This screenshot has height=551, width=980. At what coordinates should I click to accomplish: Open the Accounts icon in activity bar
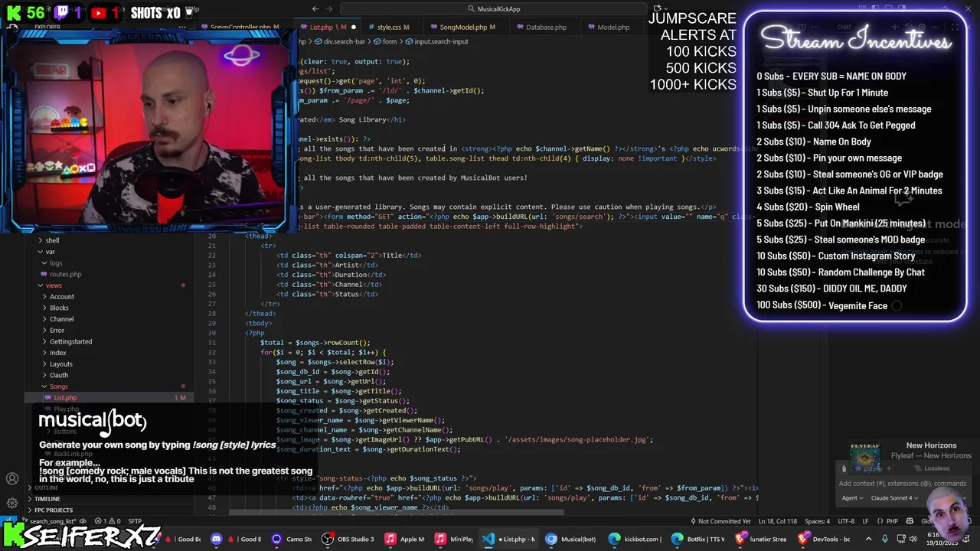(12, 480)
